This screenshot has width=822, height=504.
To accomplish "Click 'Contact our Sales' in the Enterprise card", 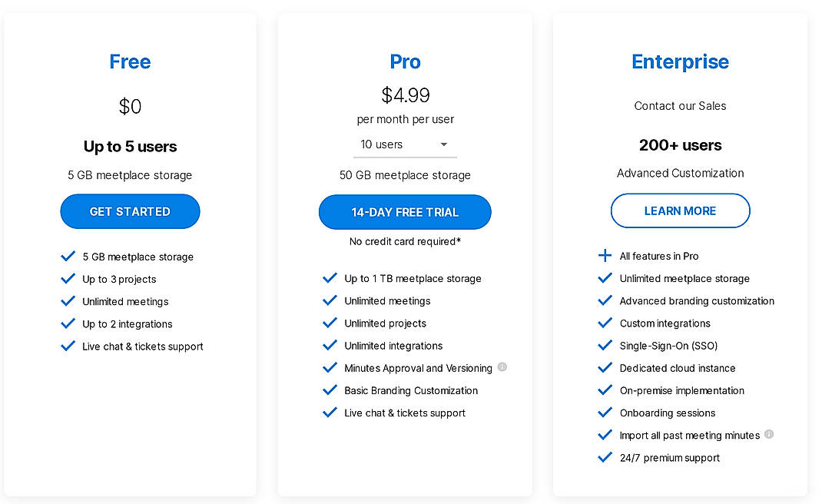I will click(680, 106).
